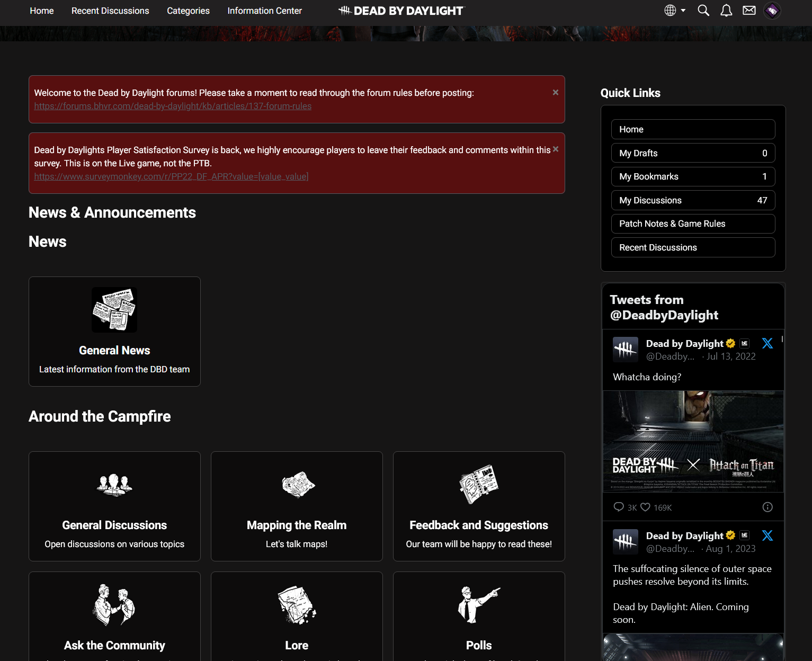
Task: Open Categories in the top navigation
Action: click(188, 11)
